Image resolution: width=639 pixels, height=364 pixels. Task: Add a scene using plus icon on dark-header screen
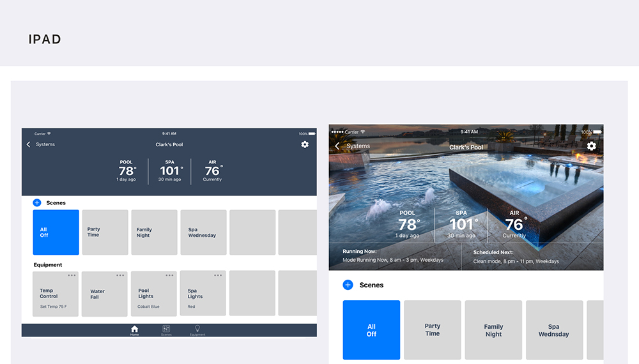tap(37, 202)
